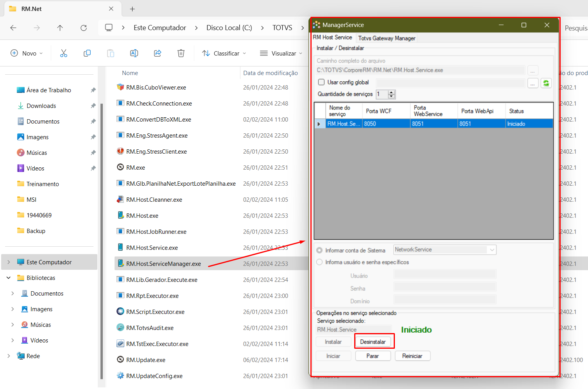Click the Quantidade de serviços number field
588x389 pixels.
pos(382,94)
